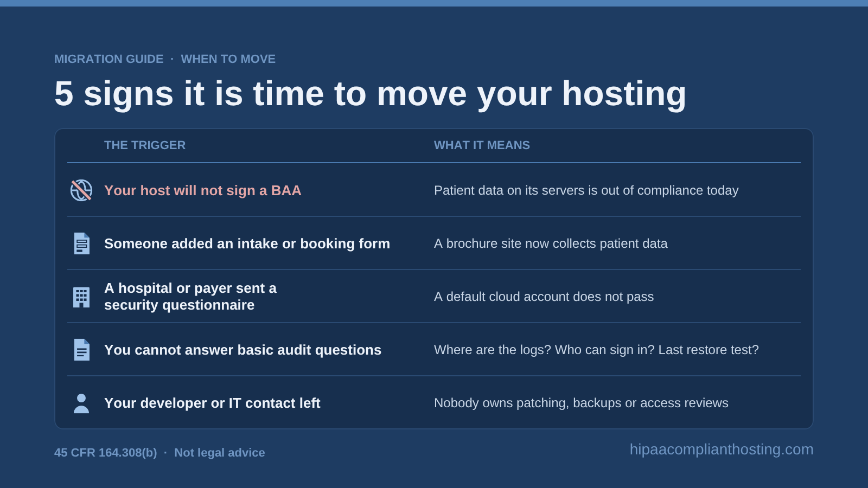The height and width of the screenshot is (488, 868).
Task: Click the document icon beside audit questions row
Action: click(81, 350)
